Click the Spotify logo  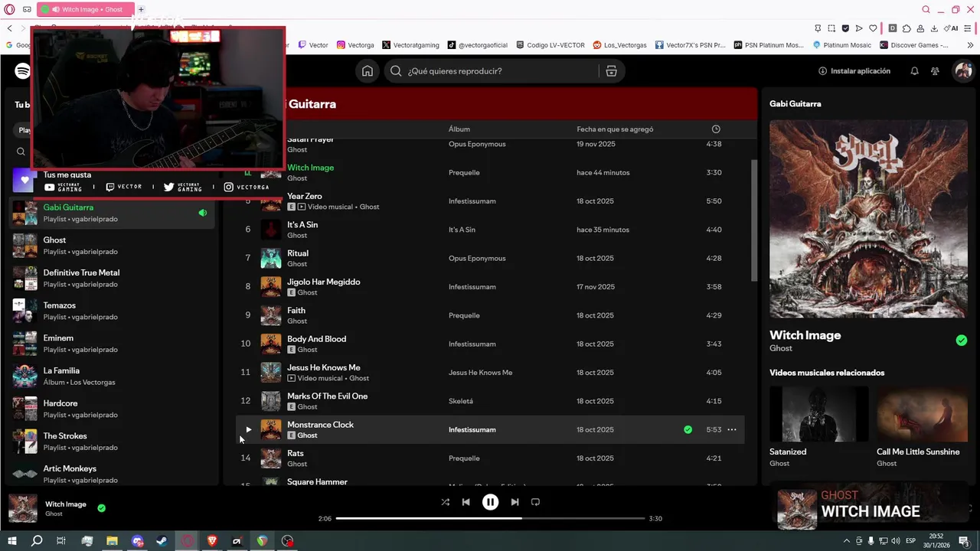click(x=22, y=71)
